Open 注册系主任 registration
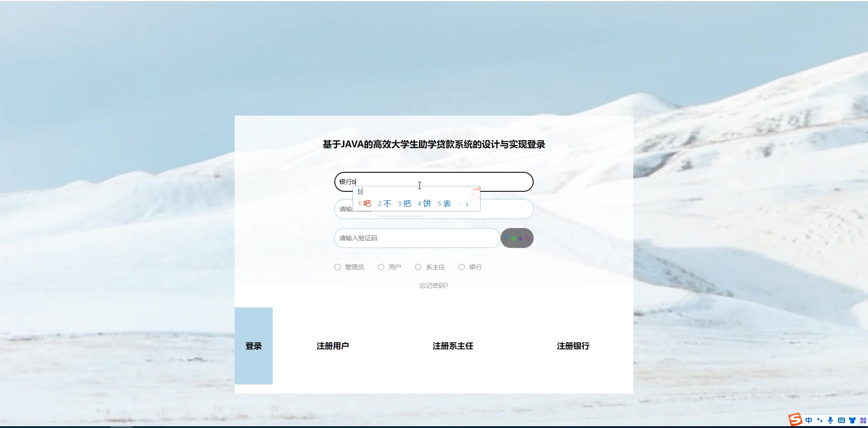The image size is (868, 428). tap(453, 346)
